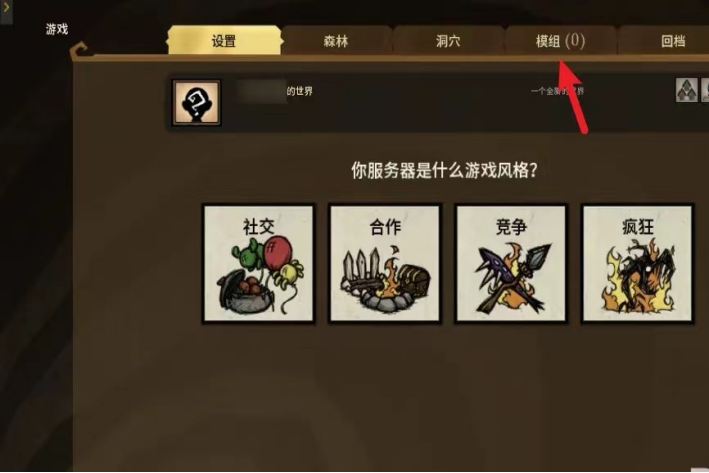The height and width of the screenshot is (473, 709).
Task: Select the 社交 style title text
Action: pyautogui.click(x=259, y=227)
